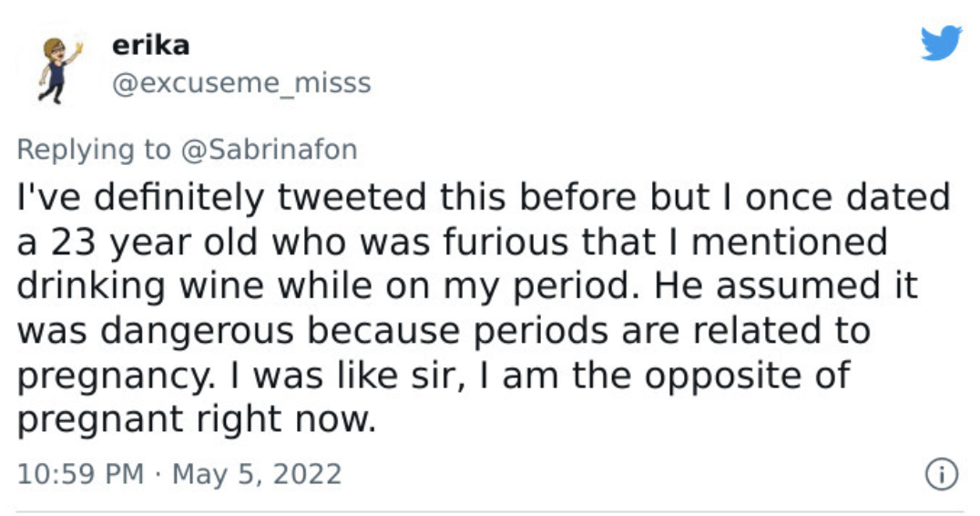Open the @excuseme_misss profile handle
Image resolution: width=980 pixels, height=516 pixels.
coord(241,83)
